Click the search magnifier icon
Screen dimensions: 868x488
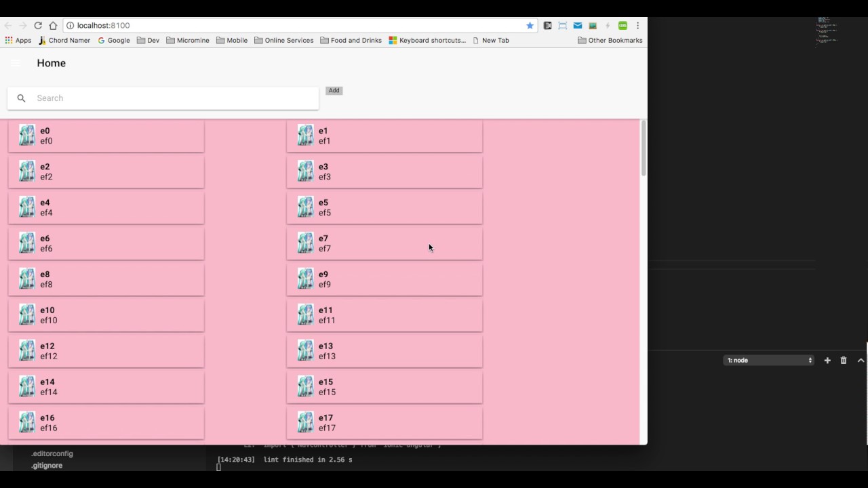click(21, 98)
